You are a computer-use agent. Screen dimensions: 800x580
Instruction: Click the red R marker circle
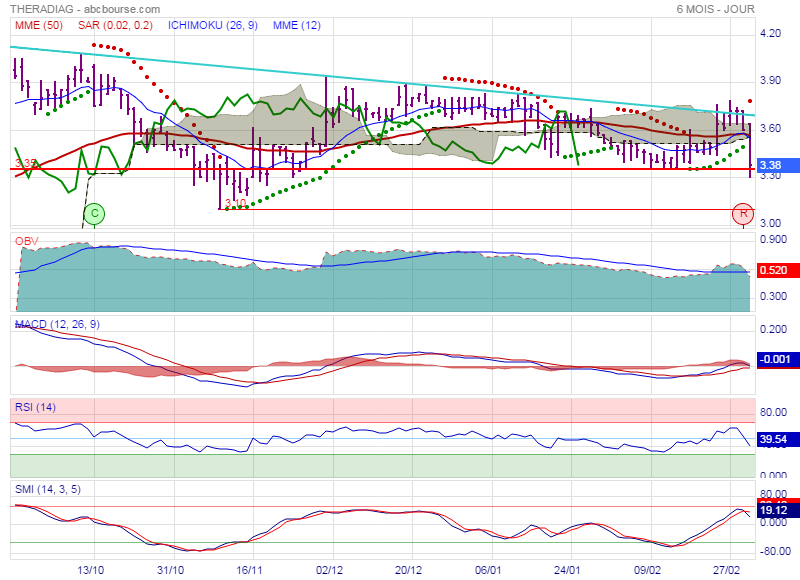743,213
